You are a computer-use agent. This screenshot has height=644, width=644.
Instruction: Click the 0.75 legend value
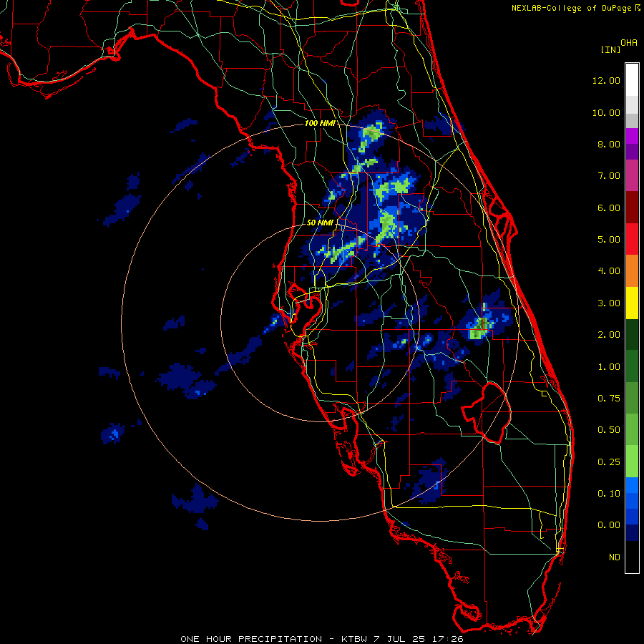pos(608,399)
